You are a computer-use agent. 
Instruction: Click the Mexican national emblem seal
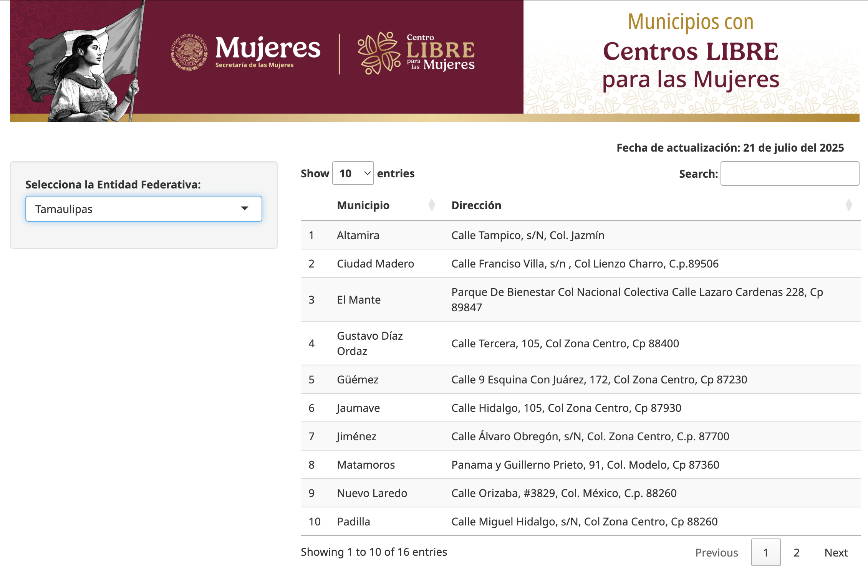coord(189,52)
